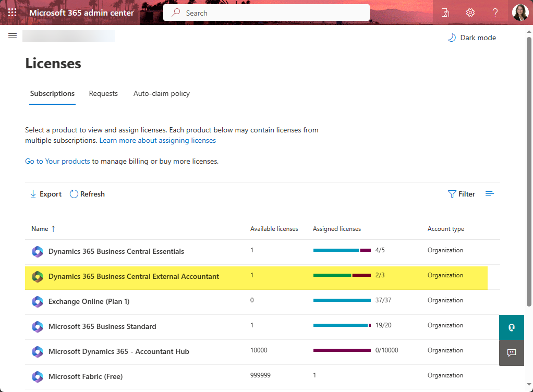
Task: Click the Microsoft 365 admin center title
Action: coord(81,13)
